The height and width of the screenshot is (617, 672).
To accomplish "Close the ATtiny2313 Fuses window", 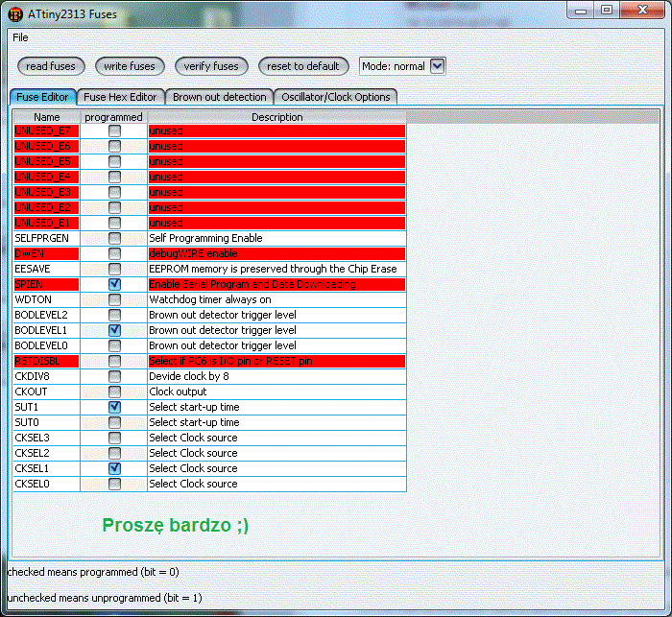I will click(x=642, y=11).
